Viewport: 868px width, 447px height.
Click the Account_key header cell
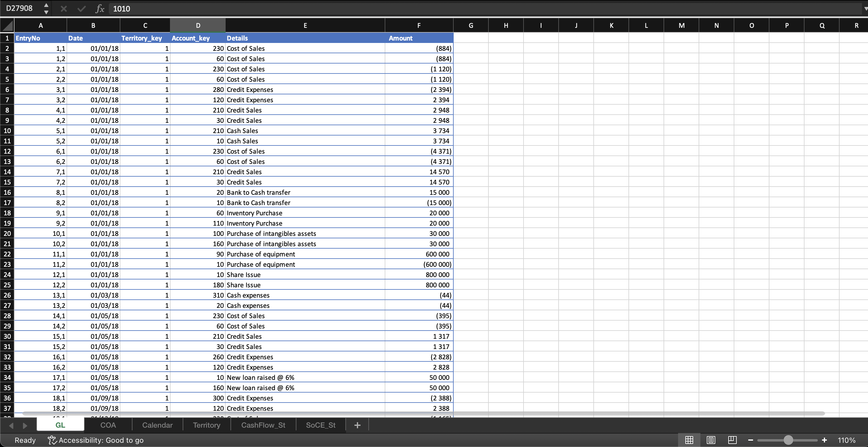pyautogui.click(x=198, y=38)
